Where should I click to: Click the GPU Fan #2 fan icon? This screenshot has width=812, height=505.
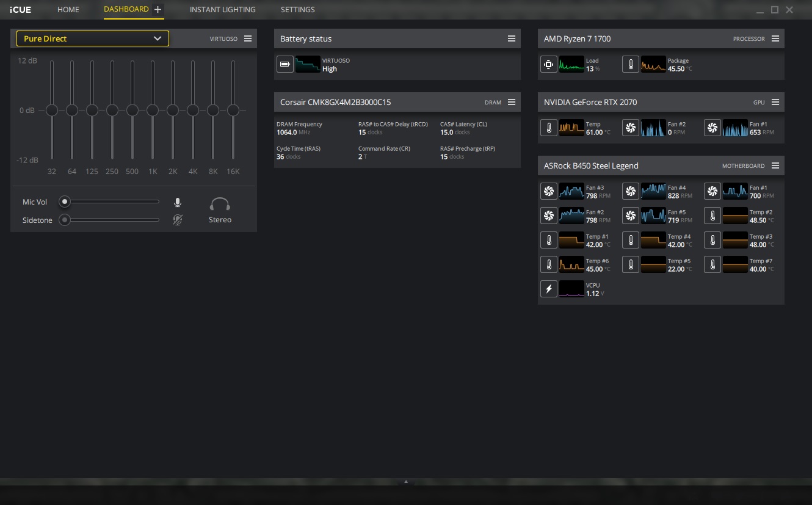pos(630,128)
